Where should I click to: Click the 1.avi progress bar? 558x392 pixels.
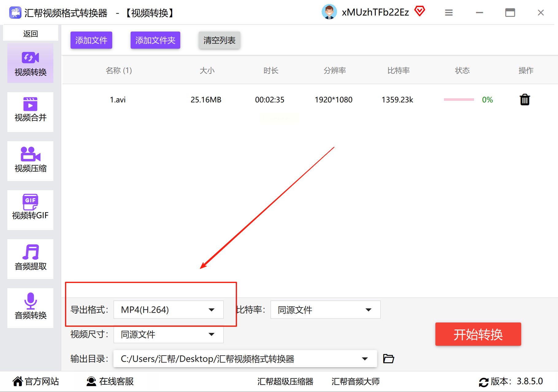point(459,100)
